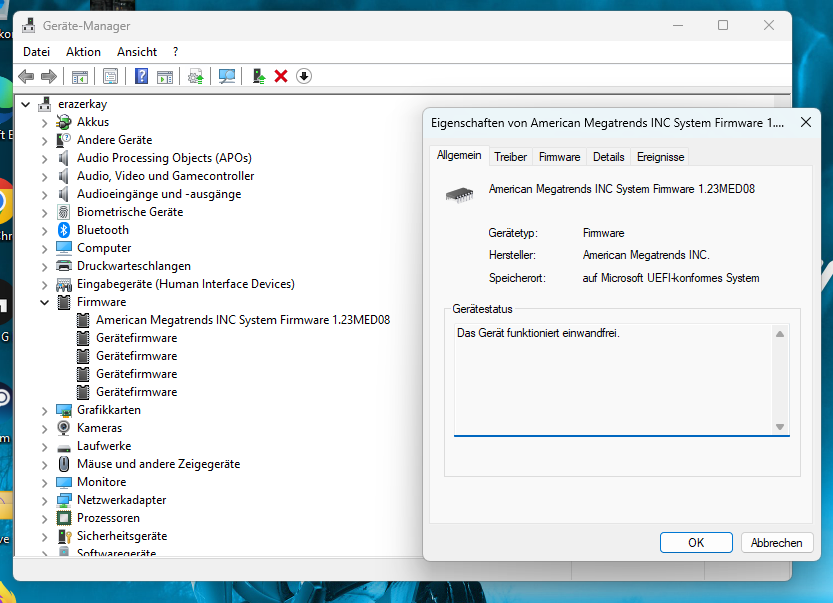Expand the Grafikkarten category
833x603 pixels.
[x=43, y=409]
